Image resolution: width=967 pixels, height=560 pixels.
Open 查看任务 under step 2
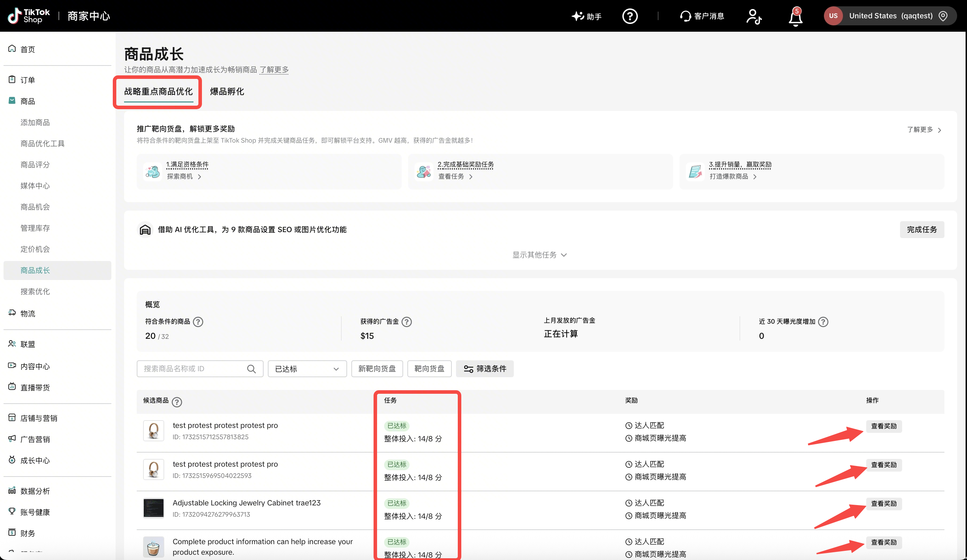click(456, 176)
